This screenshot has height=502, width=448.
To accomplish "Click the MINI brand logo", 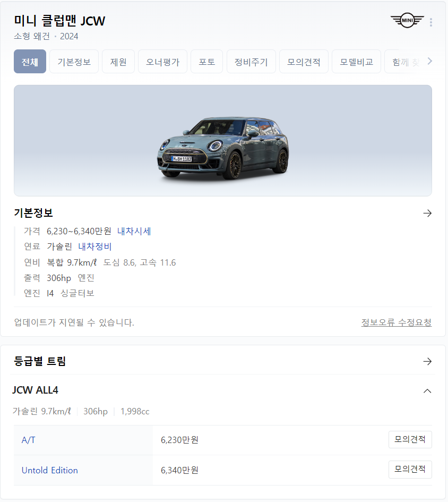I will pyautogui.click(x=407, y=21).
